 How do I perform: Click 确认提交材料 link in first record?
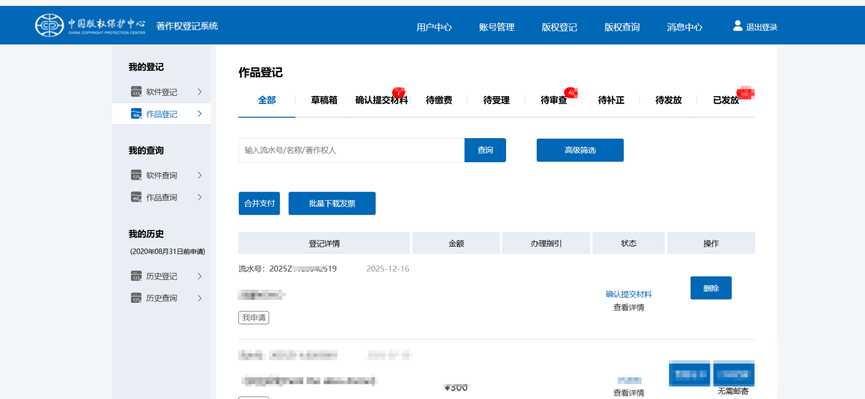click(x=628, y=294)
